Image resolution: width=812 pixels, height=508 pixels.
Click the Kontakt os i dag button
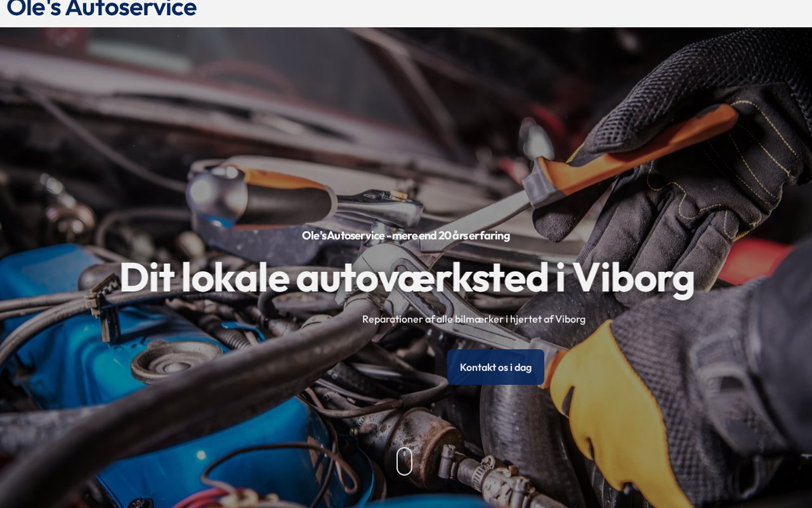point(495,367)
